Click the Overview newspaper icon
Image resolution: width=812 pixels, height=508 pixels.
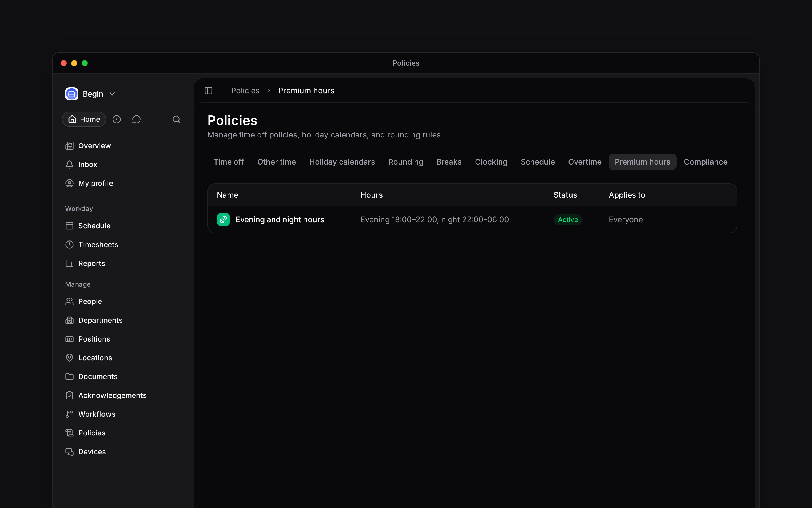click(70, 146)
